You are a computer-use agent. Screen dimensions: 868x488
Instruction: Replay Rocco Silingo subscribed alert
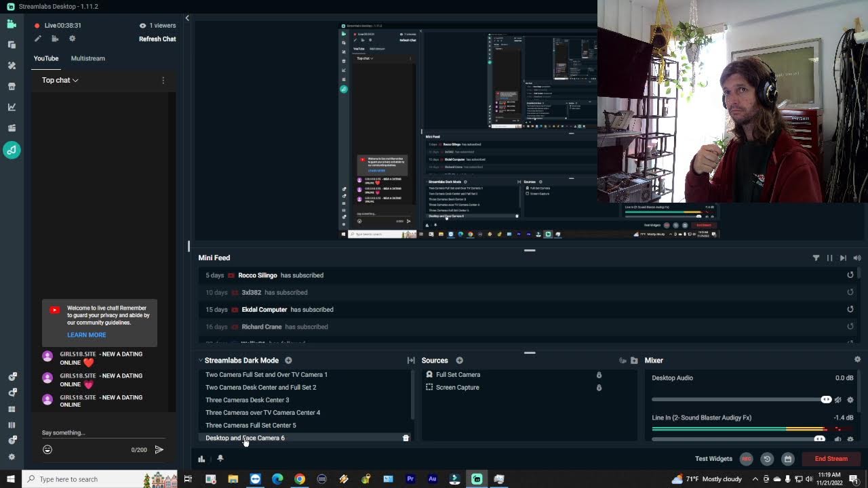[x=850, y=275]
